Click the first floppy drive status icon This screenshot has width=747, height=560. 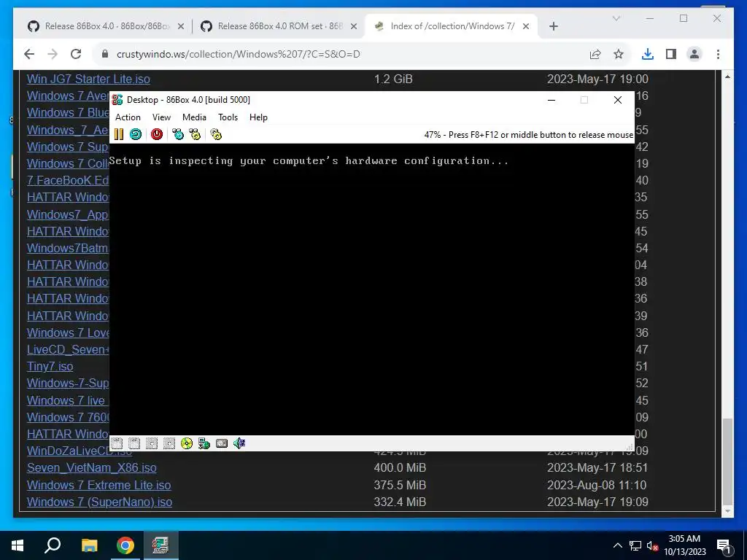[117, 443]
